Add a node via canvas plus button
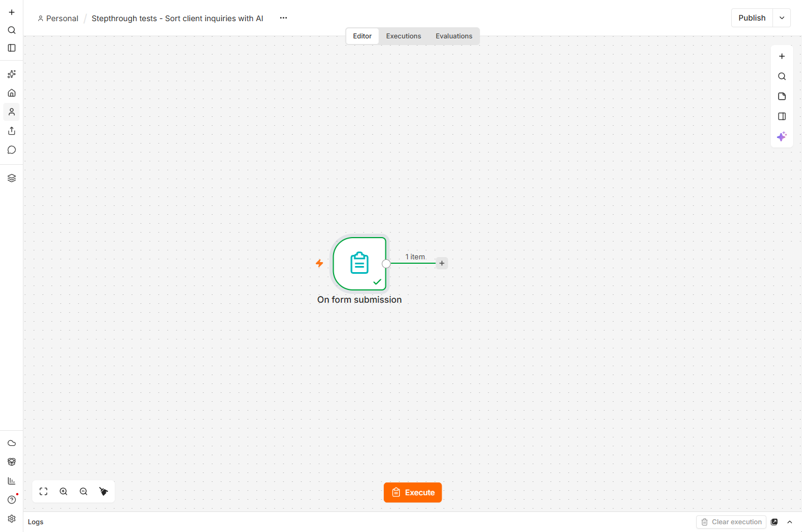Image resolution: width=802 pixels, height=532 pixels. click(782, 56)
